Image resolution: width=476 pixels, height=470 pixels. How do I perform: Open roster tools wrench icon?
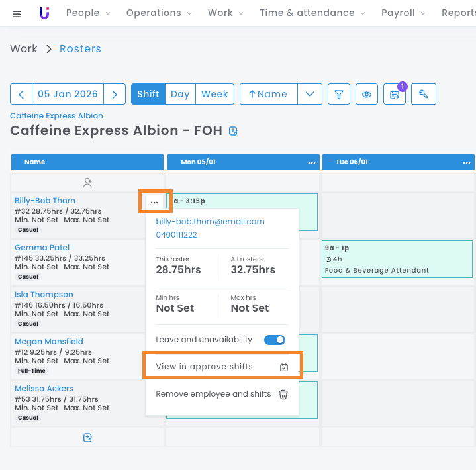(x=424, y=95)
